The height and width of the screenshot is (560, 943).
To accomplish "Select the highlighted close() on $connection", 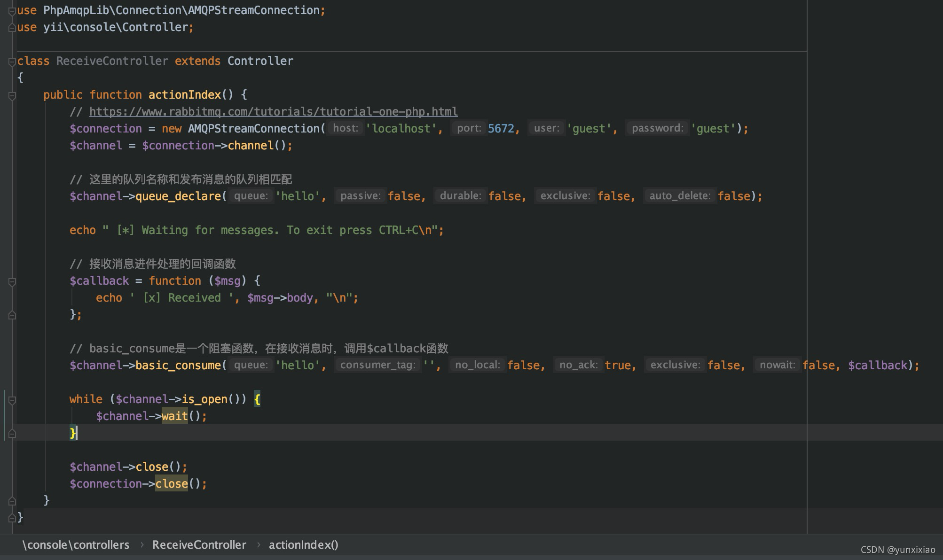I will (171, 483).
